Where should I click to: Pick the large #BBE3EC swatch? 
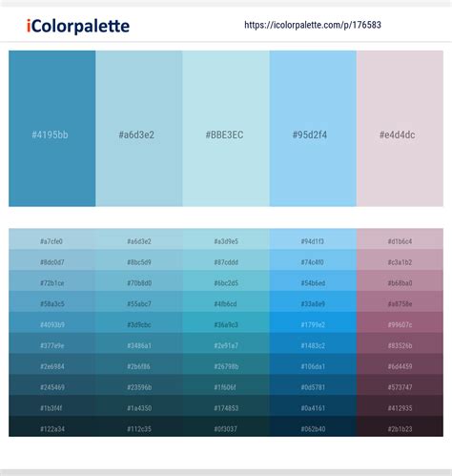pyautogui.click(x=226, y=129)
